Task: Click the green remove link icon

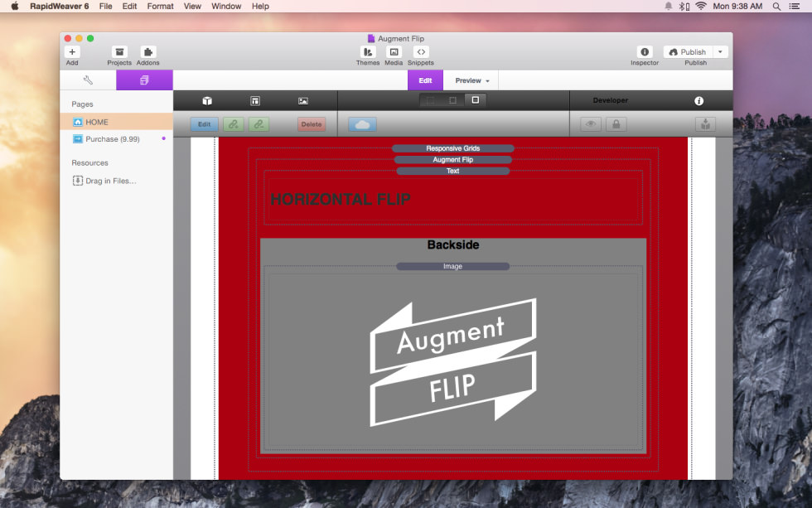Action: pyautogui.click(x=259, y=124)
